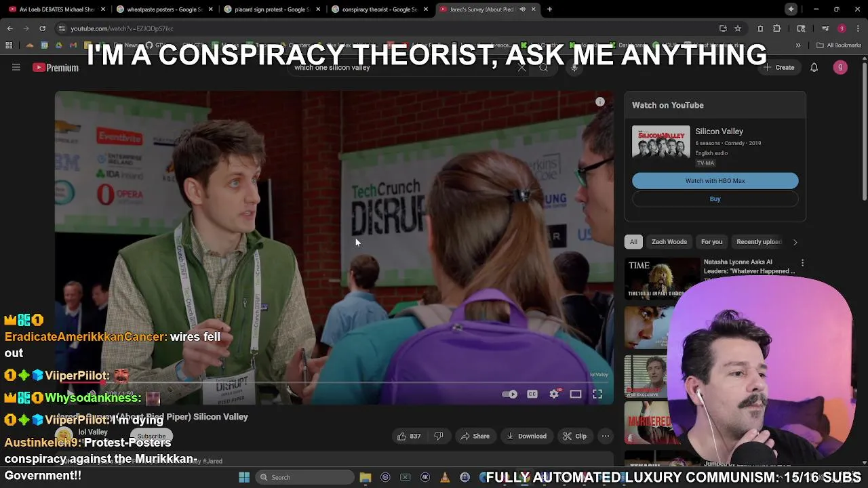Image resolution: width=868 pixels, height=488 pixels.
Task: Click the Windows taskbar Search box
Action: coord(307,477)
